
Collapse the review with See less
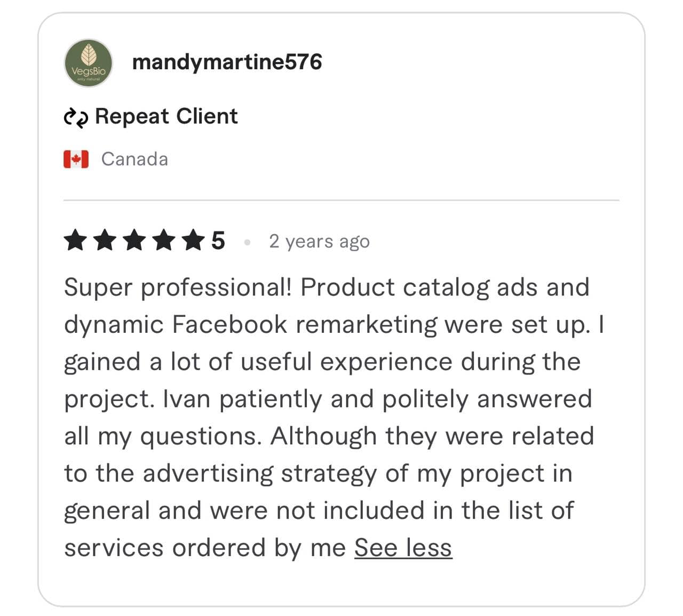[403, 548]
